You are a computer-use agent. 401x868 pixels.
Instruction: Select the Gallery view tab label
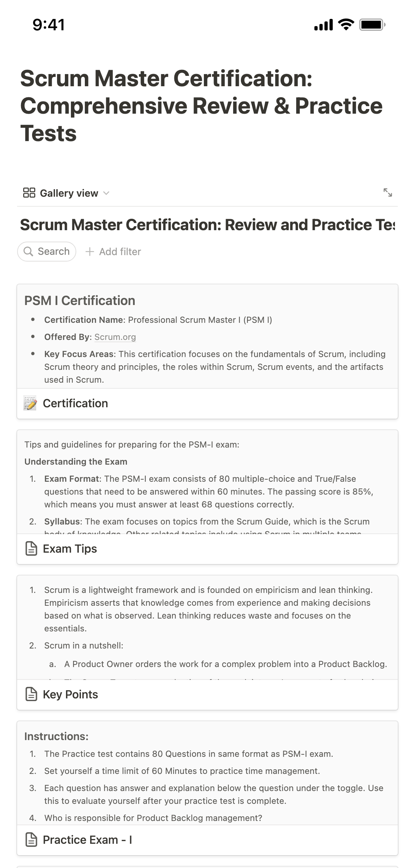(x=69, y=193)
